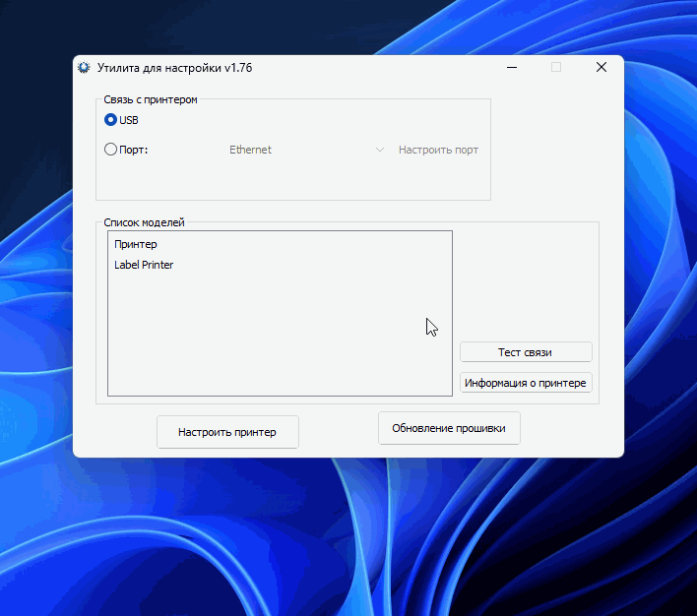Click the Настроить принтер button

(x=227, y=432)
